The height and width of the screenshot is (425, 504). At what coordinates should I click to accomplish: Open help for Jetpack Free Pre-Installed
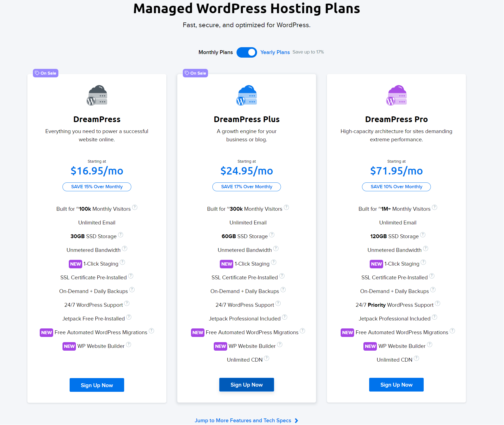coord(129,317)
